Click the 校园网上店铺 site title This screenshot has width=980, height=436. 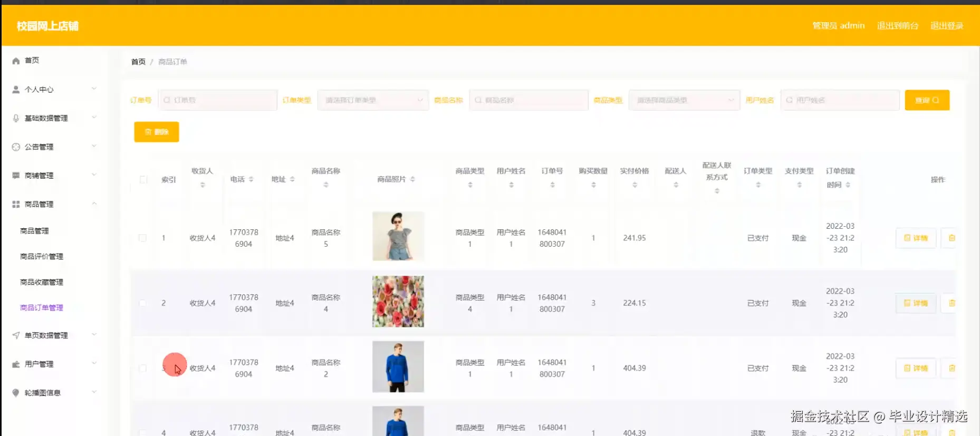[x=47, y=26]
